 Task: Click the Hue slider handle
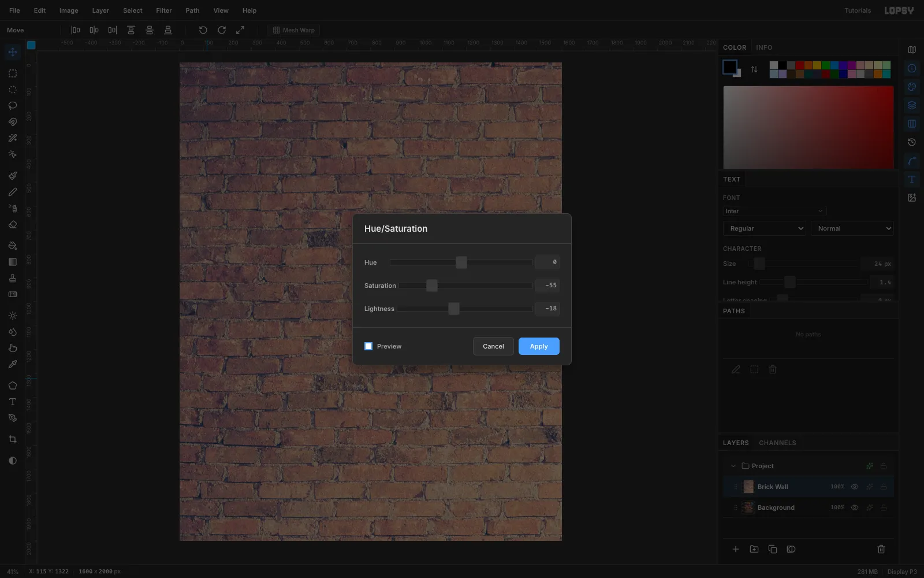(461, 262)
